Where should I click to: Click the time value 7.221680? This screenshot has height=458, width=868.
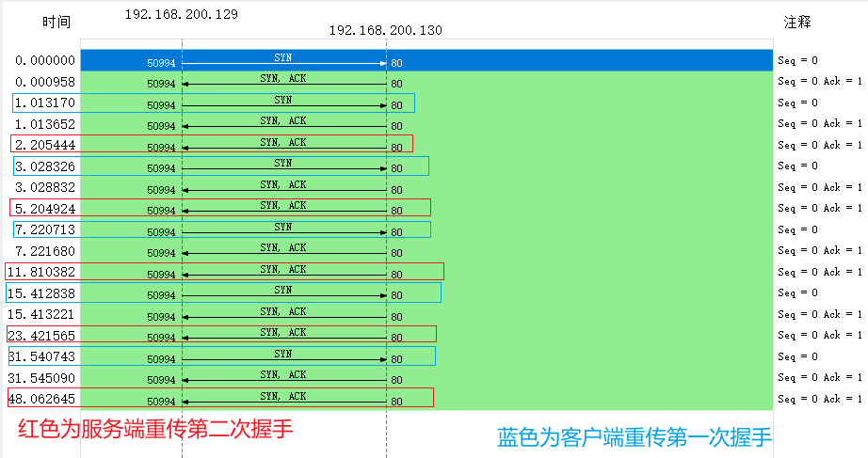click(x=45, y=251)
